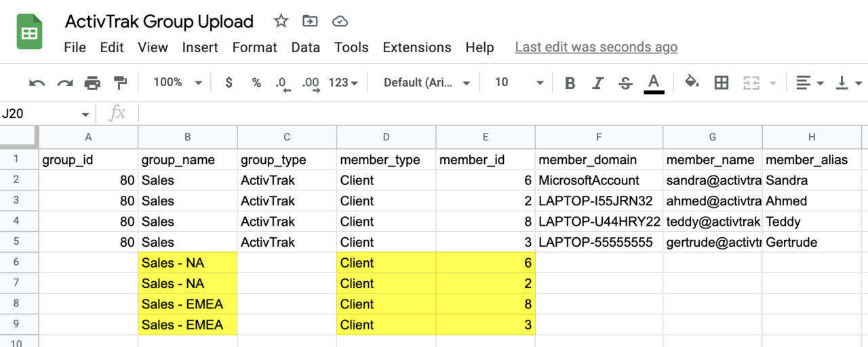
Task: Open the horizontal align dropdown
Action: point(810,83)
